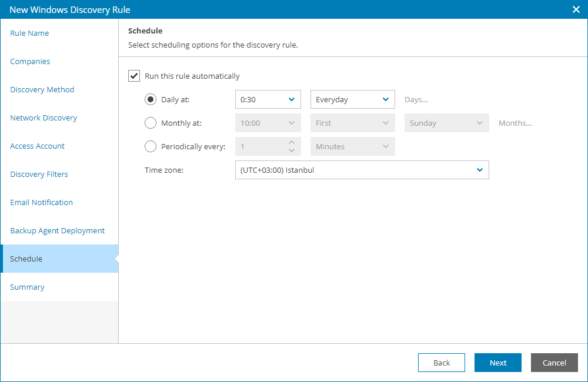This screenshot has height=382, width=588.
Task: Navigate to the Companies step
Action: (30, 61)
